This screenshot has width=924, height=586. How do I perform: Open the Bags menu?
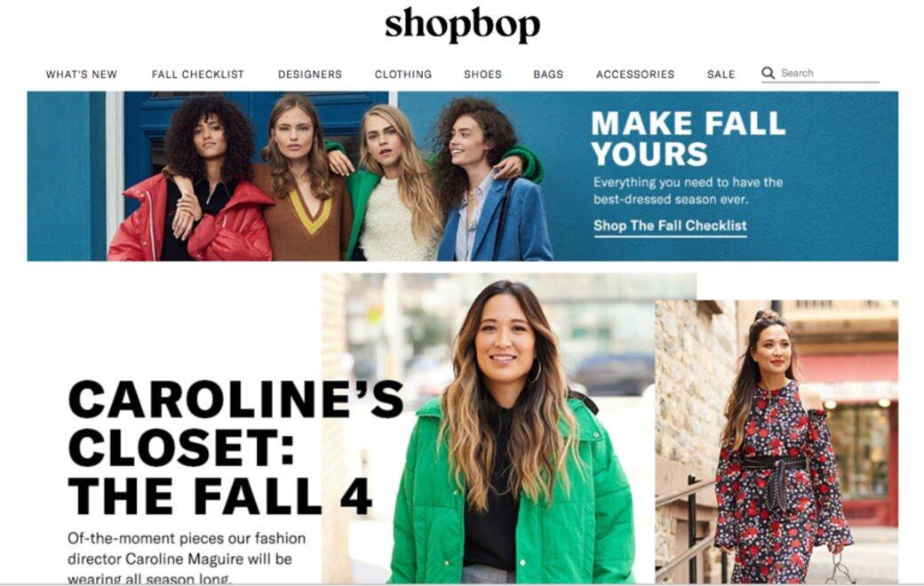[x=548, y=75]
